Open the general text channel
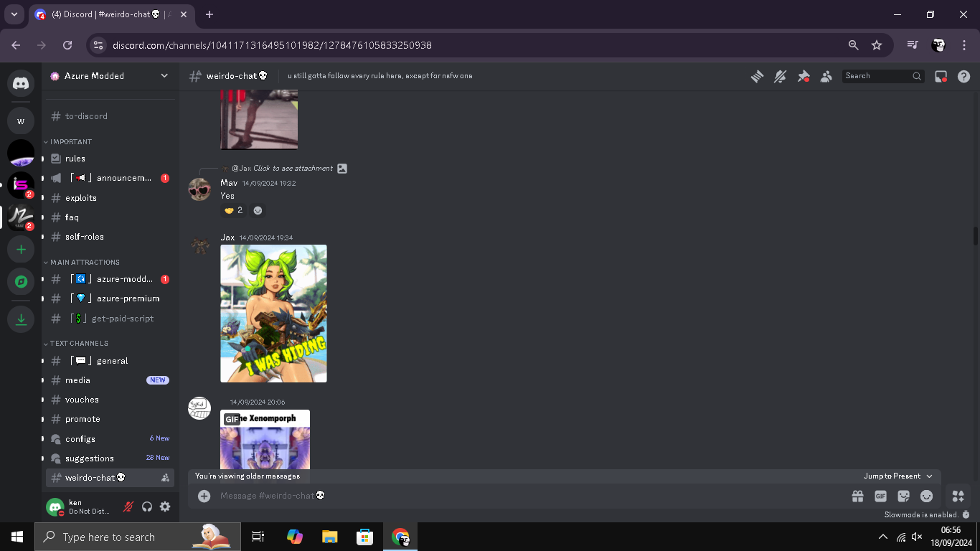This screenshot has width=980, height=551. pos(110,361)
